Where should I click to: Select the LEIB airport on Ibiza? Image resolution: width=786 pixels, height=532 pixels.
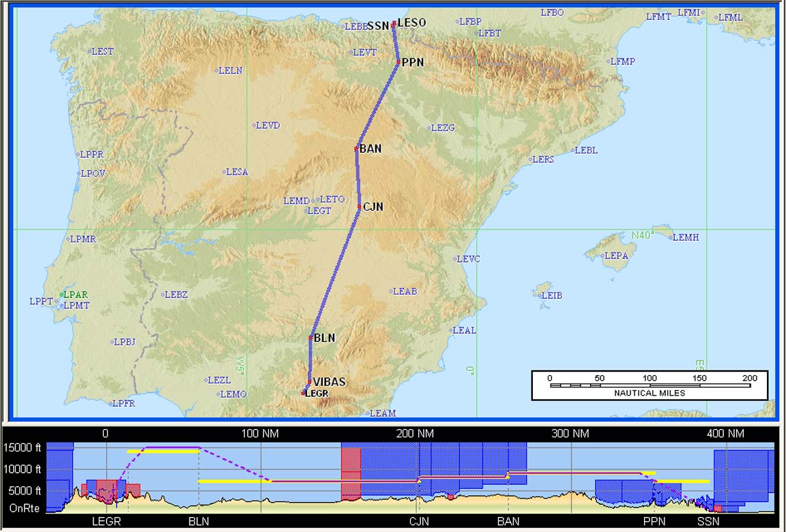coord(539,295)
